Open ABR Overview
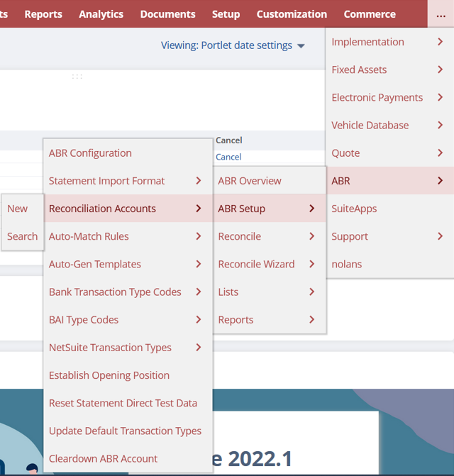The height and width of the screenshot is (476, 454). [250, 181]
